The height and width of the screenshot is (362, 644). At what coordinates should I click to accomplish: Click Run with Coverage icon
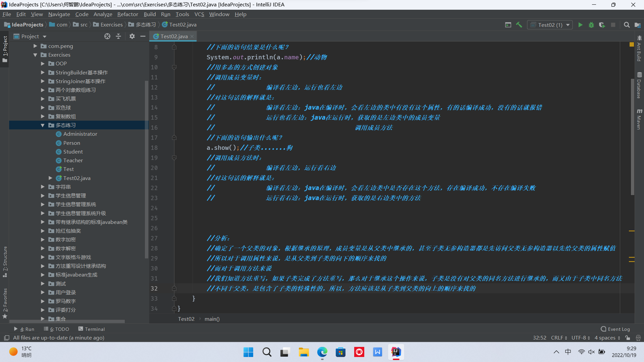[602, 25]
